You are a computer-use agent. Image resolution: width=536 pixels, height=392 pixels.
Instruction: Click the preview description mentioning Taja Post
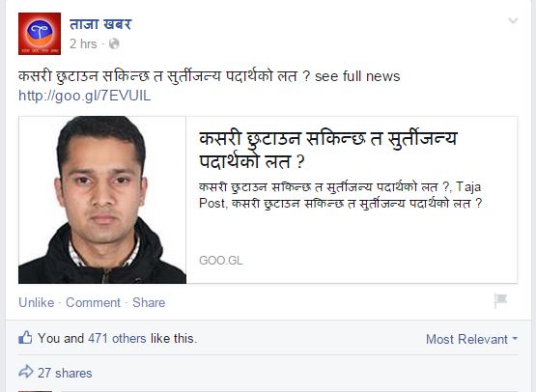click(341, 195)
